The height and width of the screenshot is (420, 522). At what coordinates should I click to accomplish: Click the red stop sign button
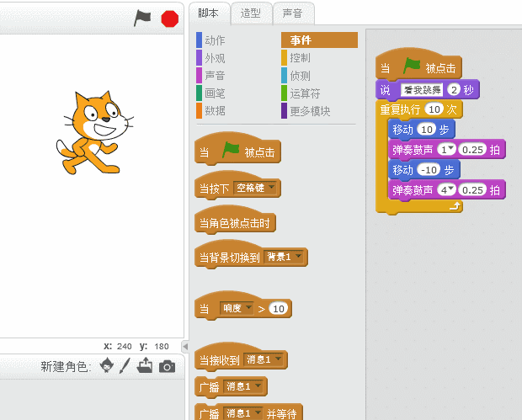tap(170, 19)
